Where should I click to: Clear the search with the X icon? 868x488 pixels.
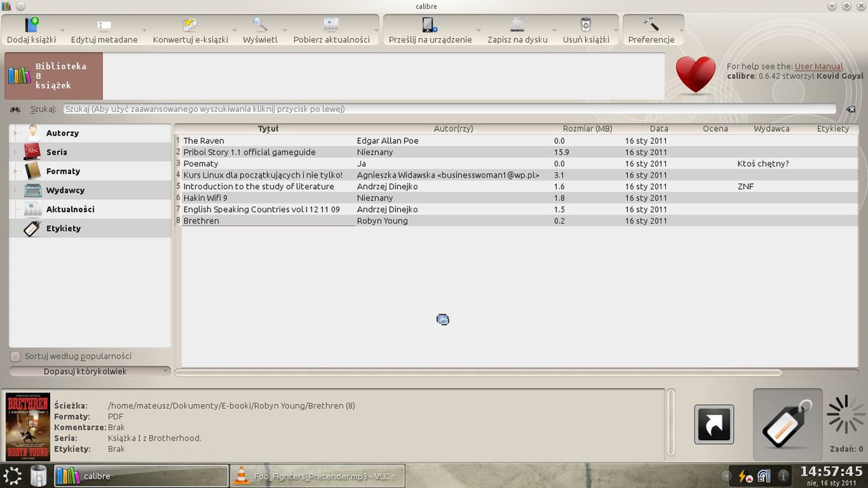click(851, 109)
